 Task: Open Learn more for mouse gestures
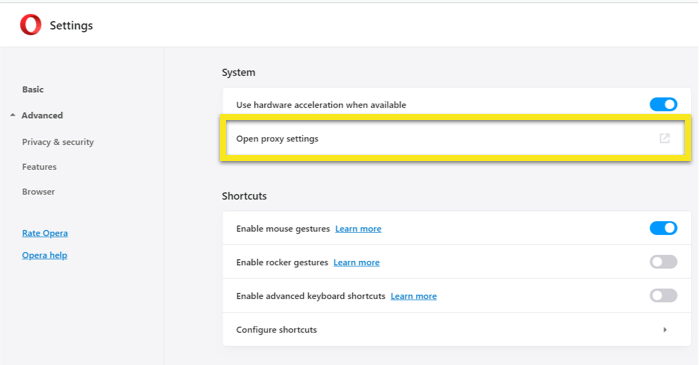coord(358,229)
